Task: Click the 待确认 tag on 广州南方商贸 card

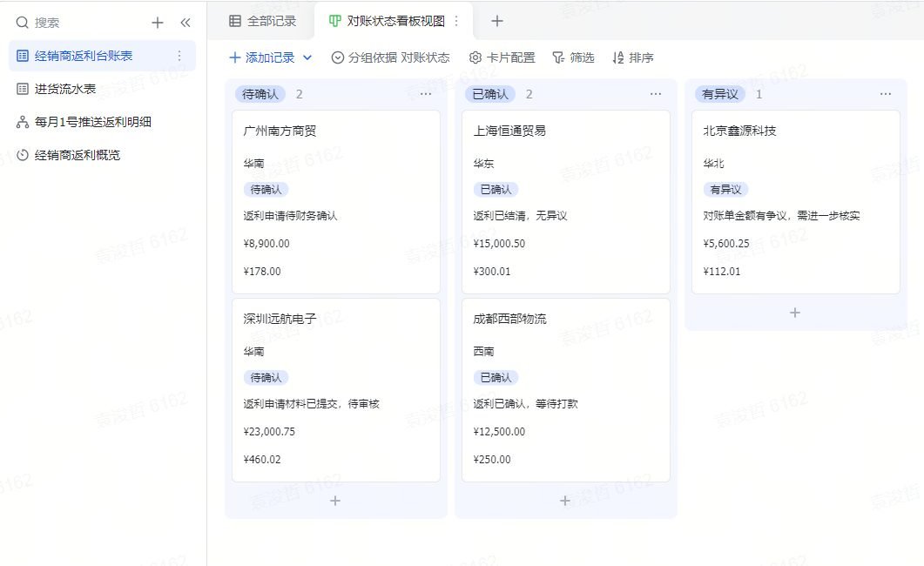Action: tap(266, 190)
